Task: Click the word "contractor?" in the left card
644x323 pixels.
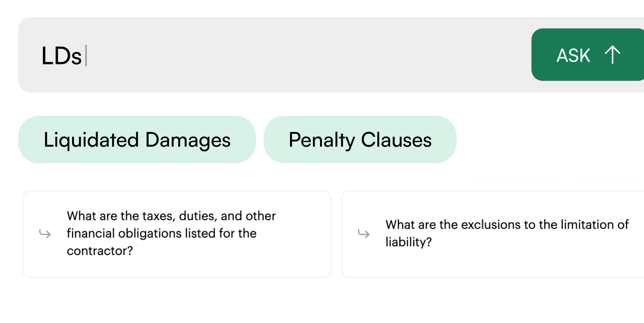Action: click(x=100, y=251)
